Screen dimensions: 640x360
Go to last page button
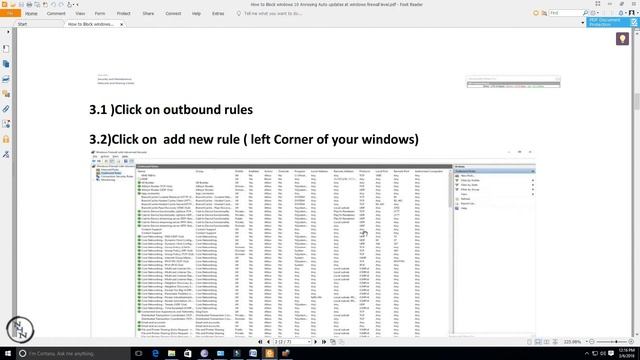pos(324,342)
